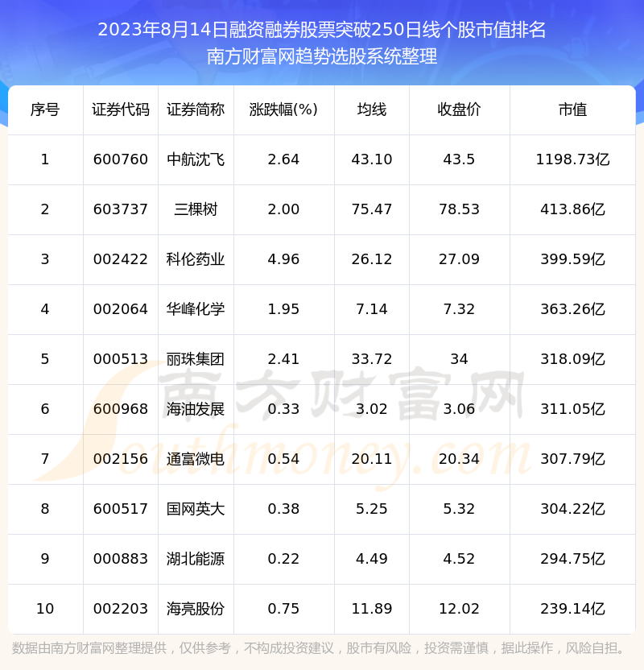Click market value 318.09亿

point(572,359)
